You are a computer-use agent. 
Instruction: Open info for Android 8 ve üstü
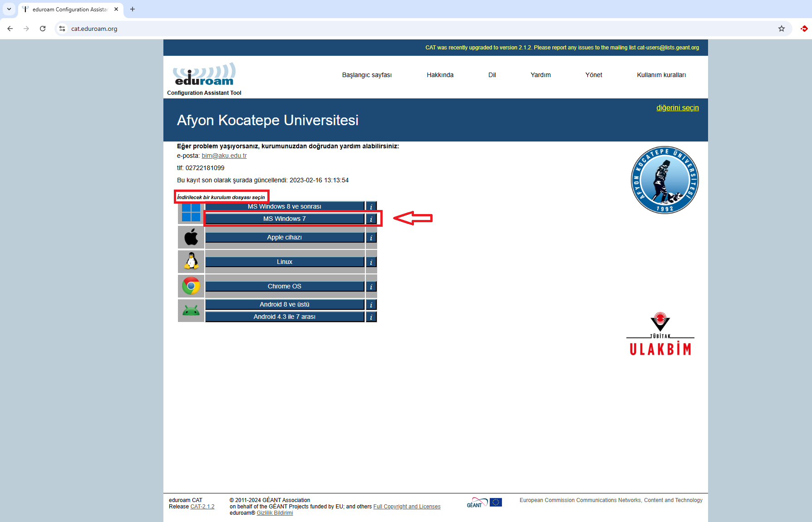pyautogui.click(x=371, y=305)
